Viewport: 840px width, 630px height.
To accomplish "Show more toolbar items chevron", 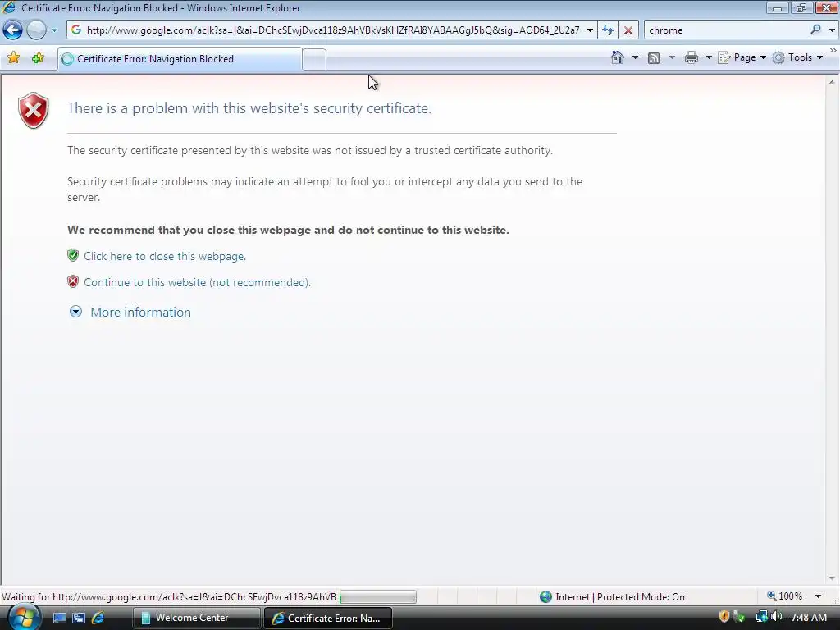I will click(833, 51).
